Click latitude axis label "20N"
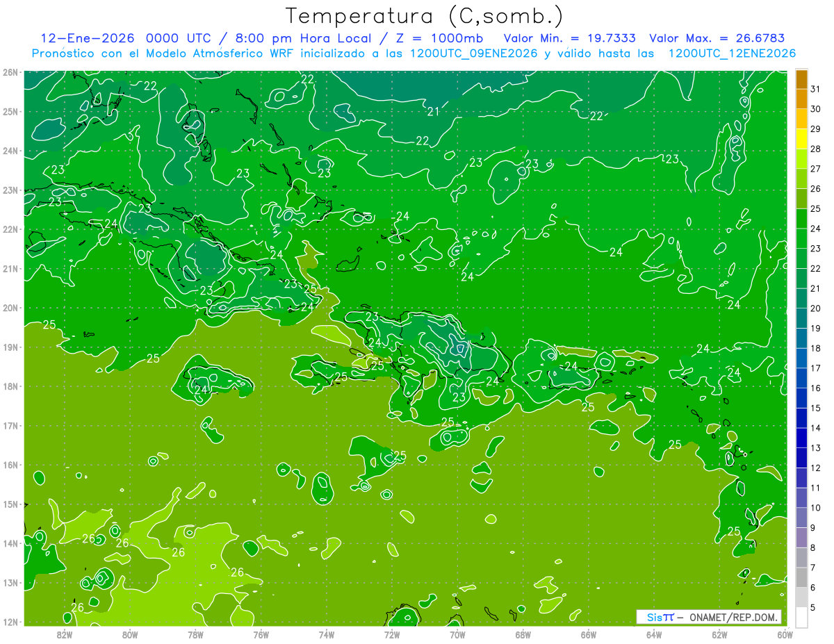The width and height of the screenshot is (834, 644). [x=10, y=308]
